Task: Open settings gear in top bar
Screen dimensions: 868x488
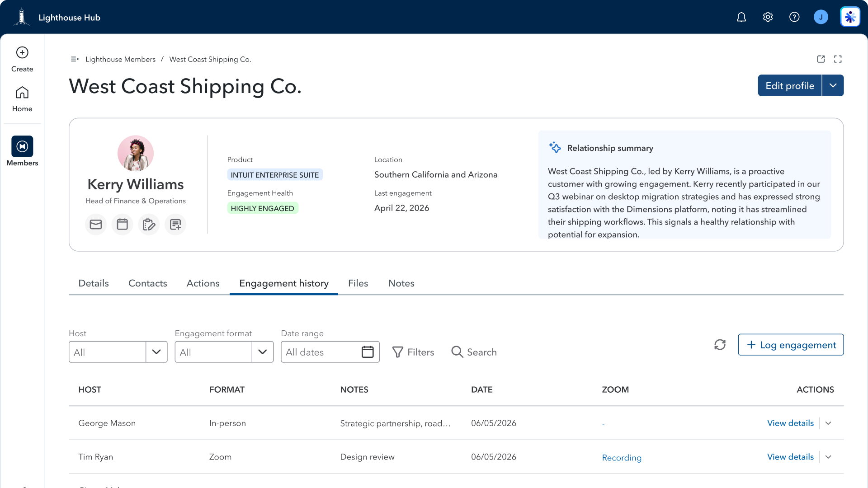Action: pos(768,17)
